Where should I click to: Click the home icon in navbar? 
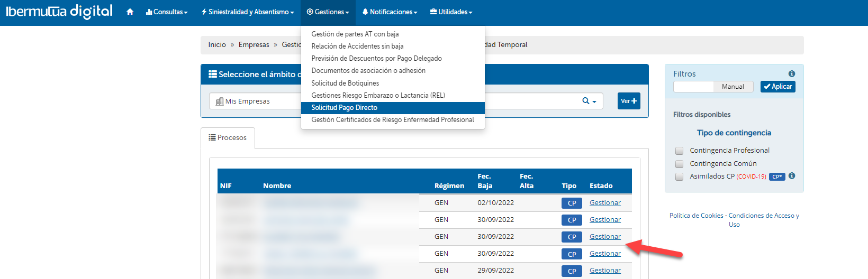click(130, 12)
